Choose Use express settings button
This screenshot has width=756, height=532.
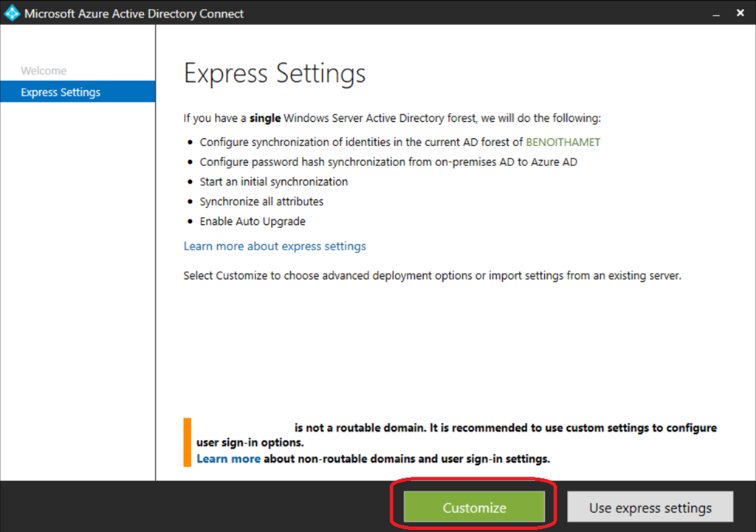(x=650, y=508)
